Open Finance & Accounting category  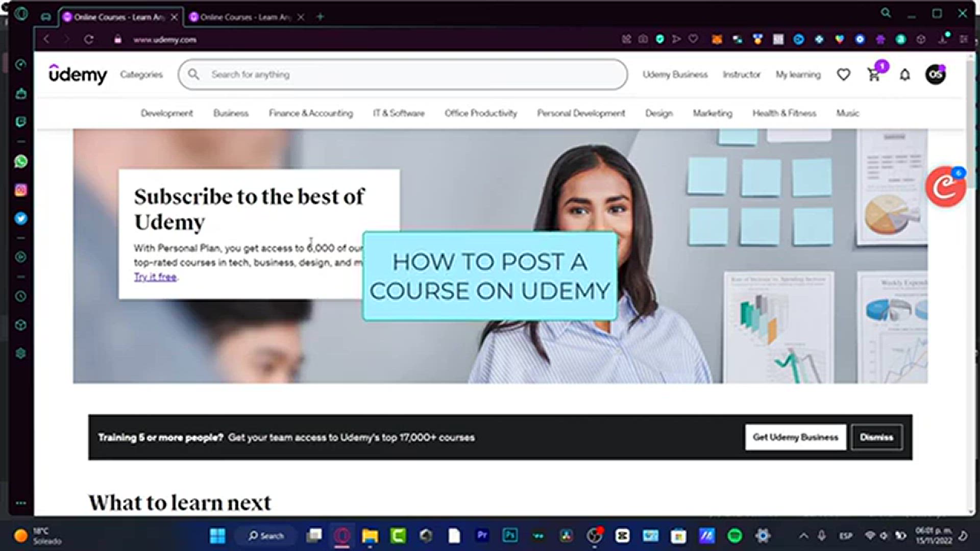pyautogui.click(x=311, y=113)
